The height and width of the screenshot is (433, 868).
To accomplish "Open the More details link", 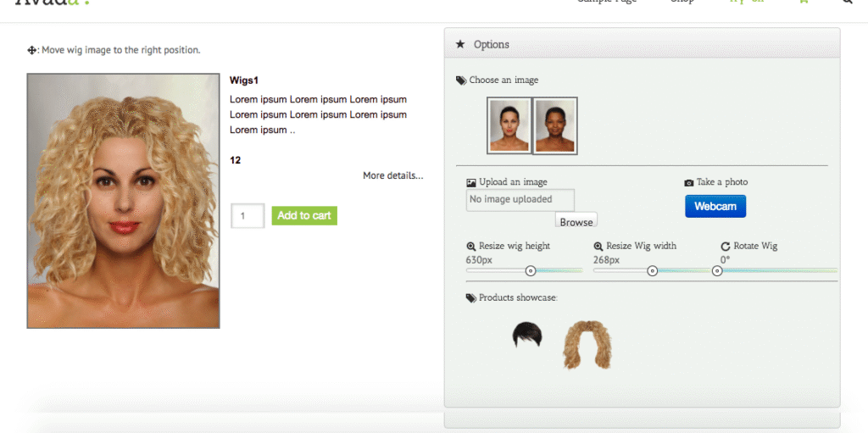I will (392, 175).
